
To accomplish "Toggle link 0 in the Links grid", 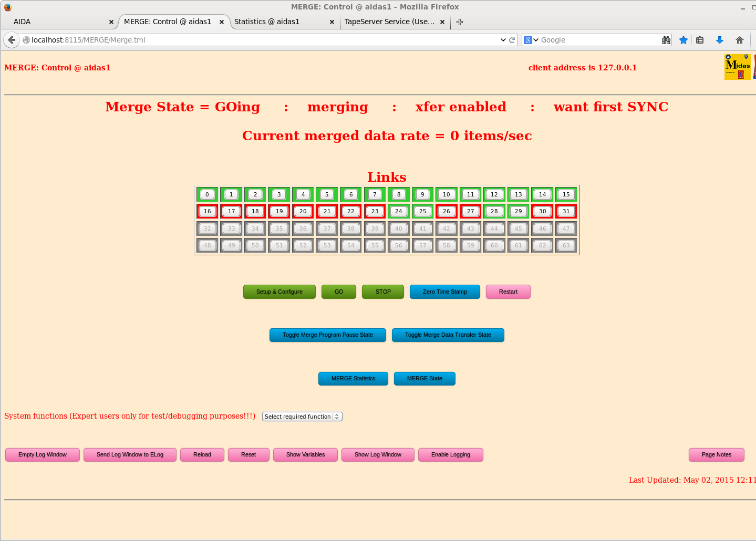I will [208, 194].
